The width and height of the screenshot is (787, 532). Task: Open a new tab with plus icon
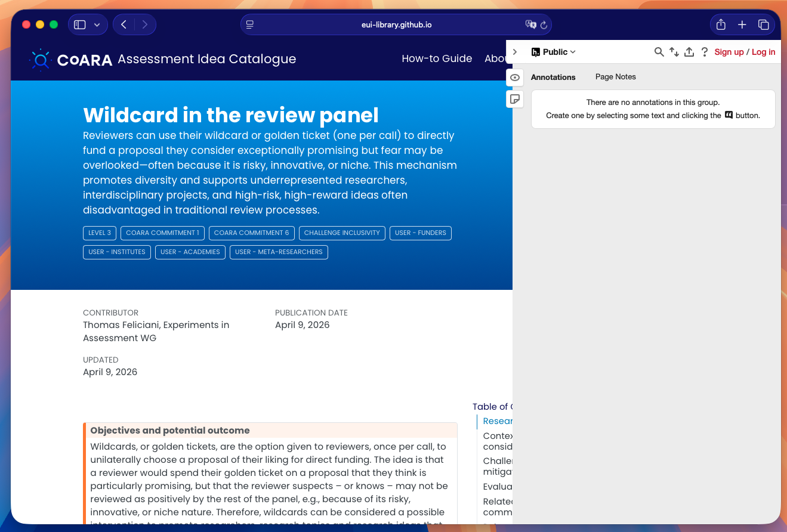[742, 24]
